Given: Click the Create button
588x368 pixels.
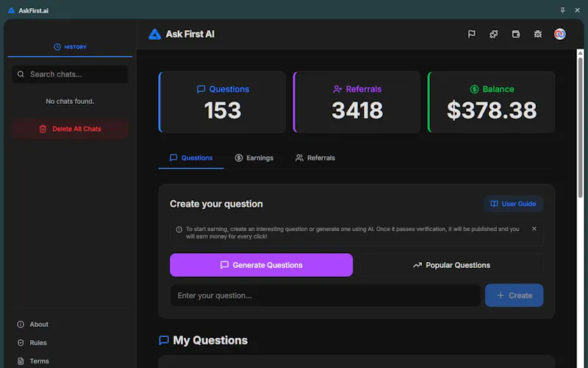Looking at the screenshot, I should pos(514,296).
